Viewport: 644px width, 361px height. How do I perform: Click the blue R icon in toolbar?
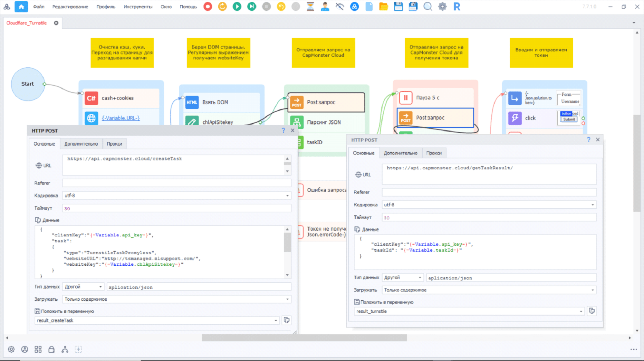click(x=457, y=6)
